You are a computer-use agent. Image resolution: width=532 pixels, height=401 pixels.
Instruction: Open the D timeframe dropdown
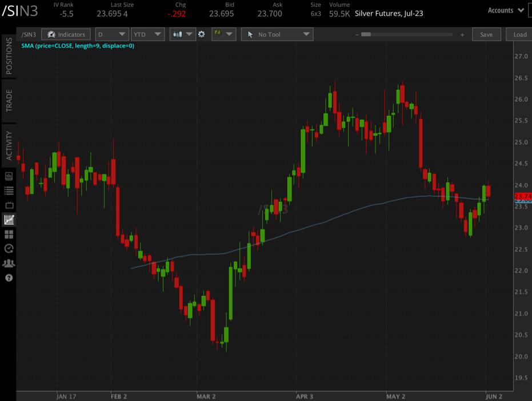point(112,34)
